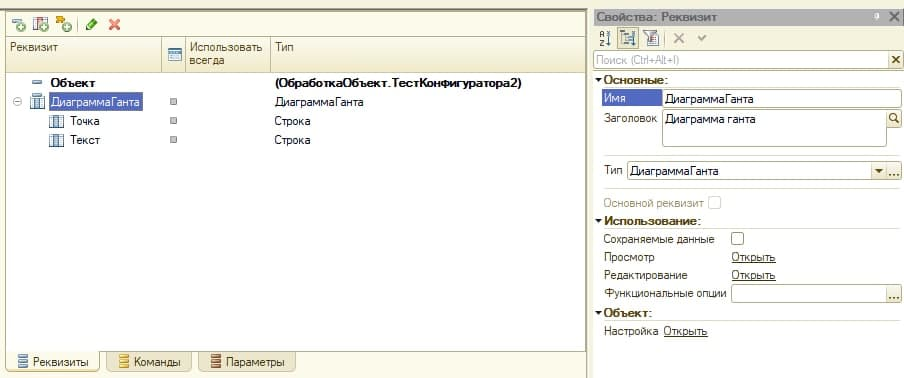Click the properties filter icon
904x378 pixels.
651,39
